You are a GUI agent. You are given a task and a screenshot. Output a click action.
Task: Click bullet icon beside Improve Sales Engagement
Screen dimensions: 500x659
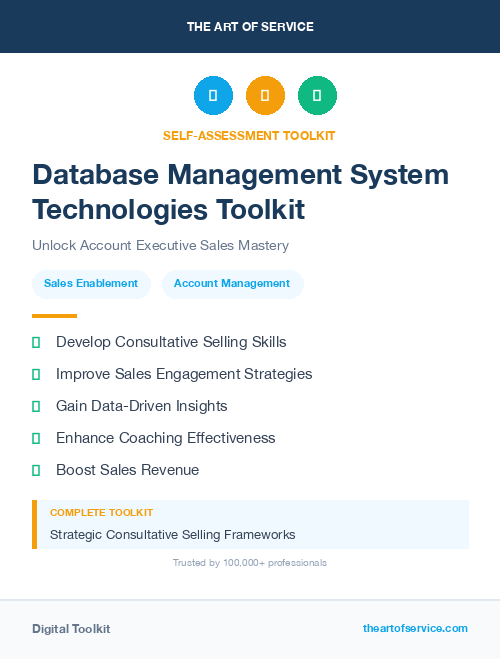36,374
